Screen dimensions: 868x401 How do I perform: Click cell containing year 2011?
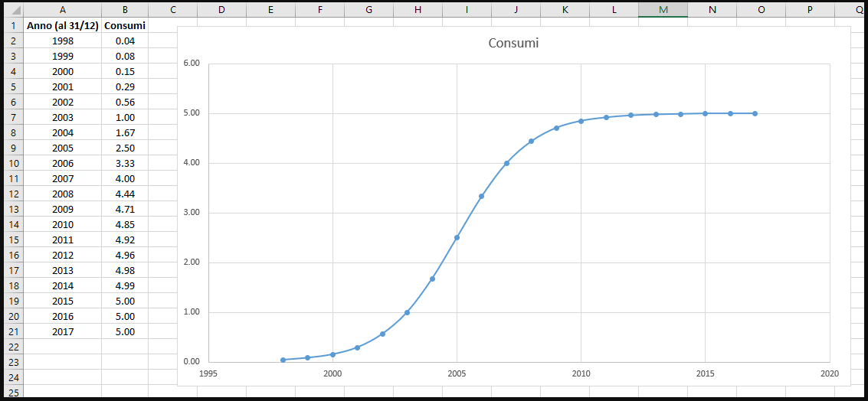click(62, 240)
